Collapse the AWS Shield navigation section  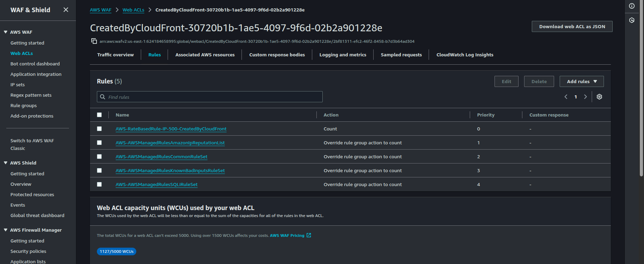[x=6, y=163]
